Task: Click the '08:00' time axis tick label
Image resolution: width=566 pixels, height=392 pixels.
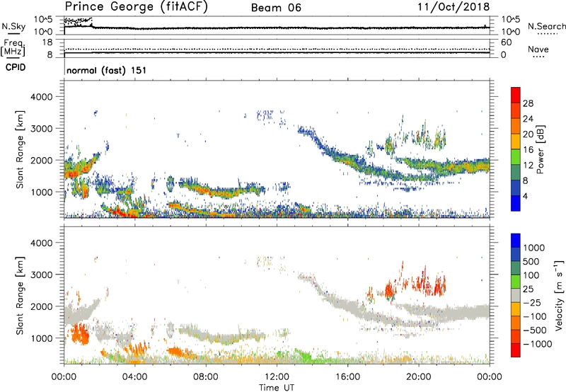Action: click(206, 377)
